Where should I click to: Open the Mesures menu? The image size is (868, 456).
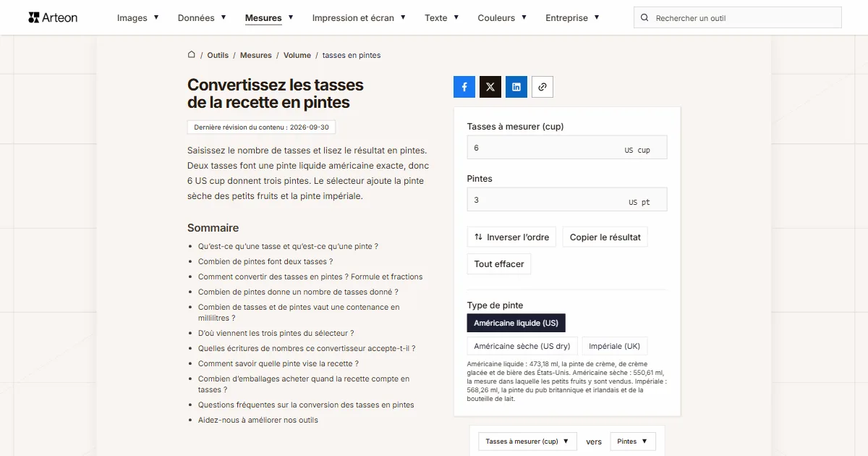coord(269,18)
